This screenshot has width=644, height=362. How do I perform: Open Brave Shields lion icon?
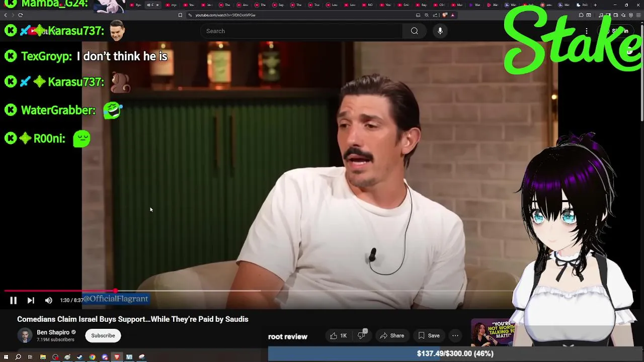445,15
